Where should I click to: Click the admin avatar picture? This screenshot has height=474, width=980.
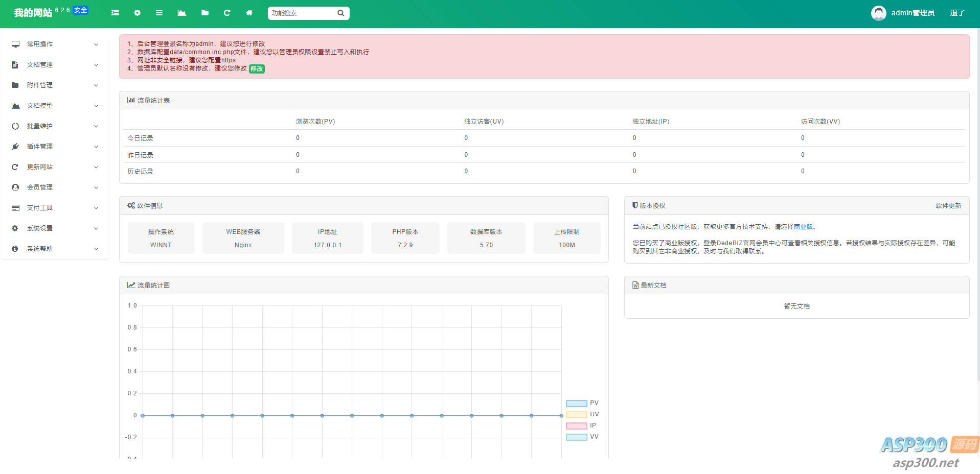(878, 13)
